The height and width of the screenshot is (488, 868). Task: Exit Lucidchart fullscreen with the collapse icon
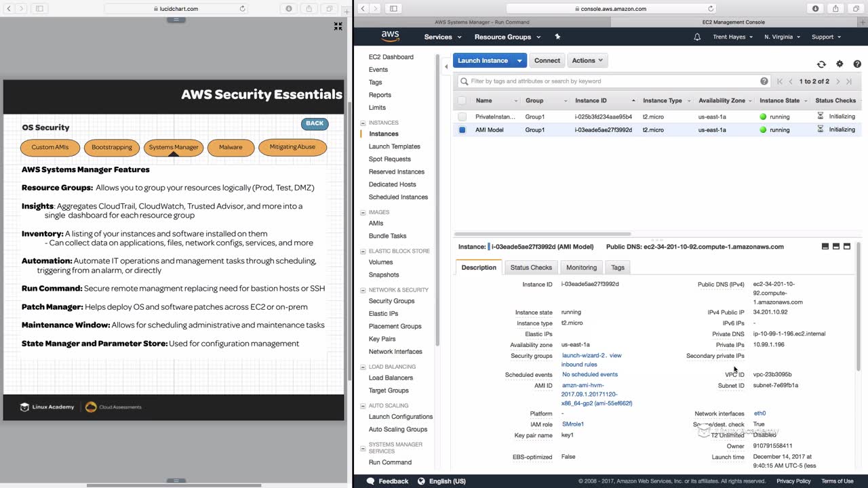coord(338,26)
